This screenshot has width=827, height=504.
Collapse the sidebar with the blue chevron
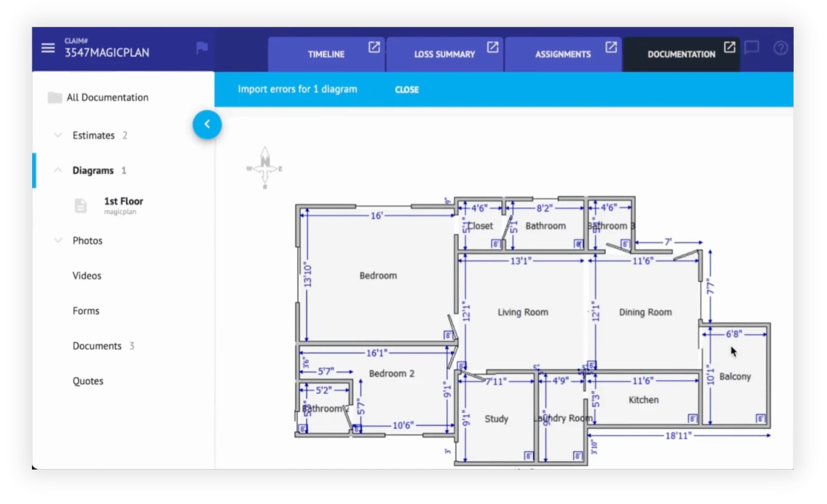(207, 124)
